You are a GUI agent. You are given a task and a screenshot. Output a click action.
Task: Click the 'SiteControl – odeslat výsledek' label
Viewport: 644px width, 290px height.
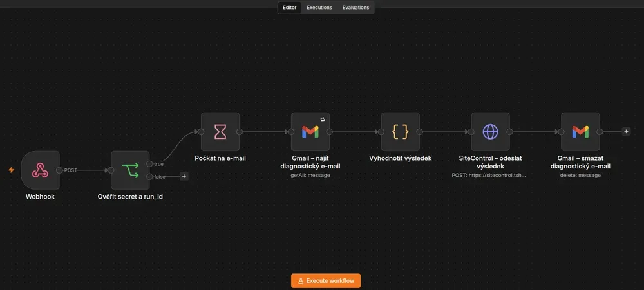490,162
